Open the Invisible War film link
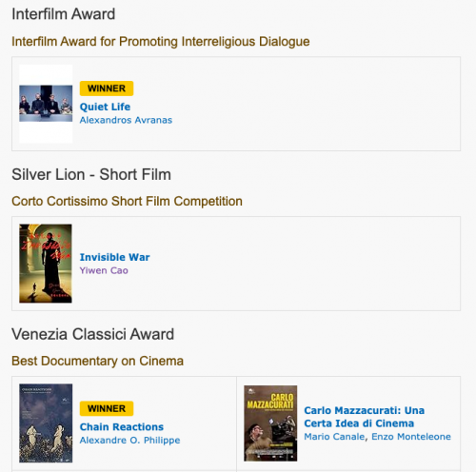 click(x=114, y=257)
